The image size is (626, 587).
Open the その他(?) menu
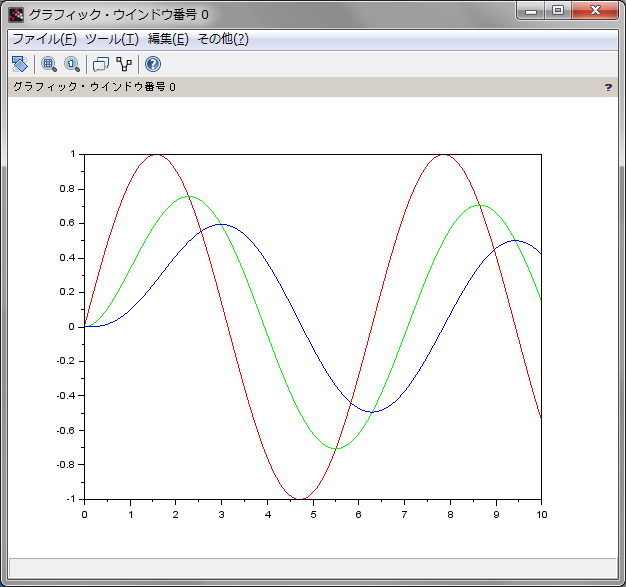point(222,39)
